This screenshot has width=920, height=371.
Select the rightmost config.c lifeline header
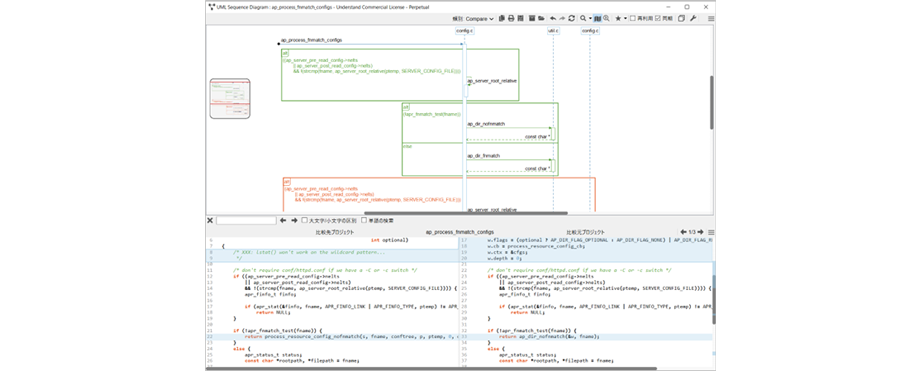pyautogui.click(x=590, y=30)
